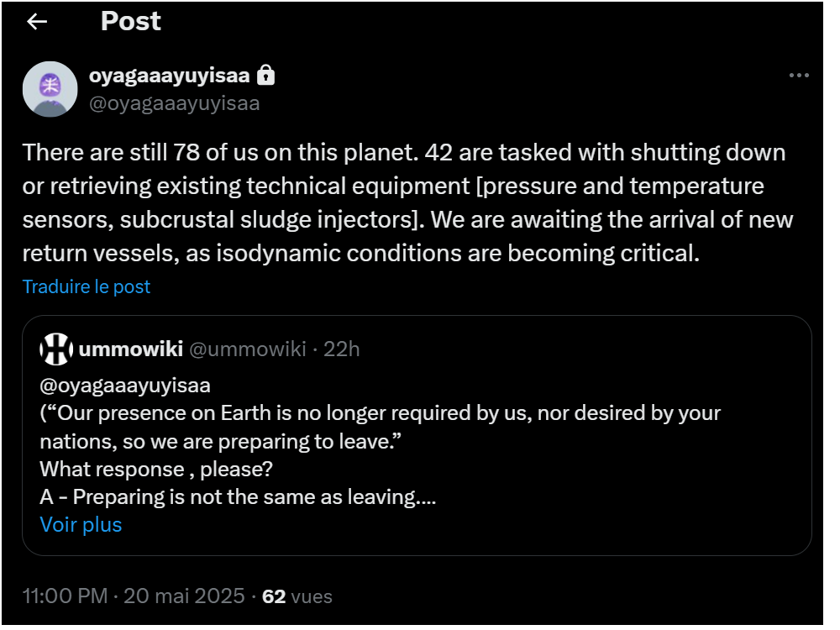This screenshot has width=840, height=630.
Task: Click the "What response, please?" line in quote
Action: tap(156, 469)
